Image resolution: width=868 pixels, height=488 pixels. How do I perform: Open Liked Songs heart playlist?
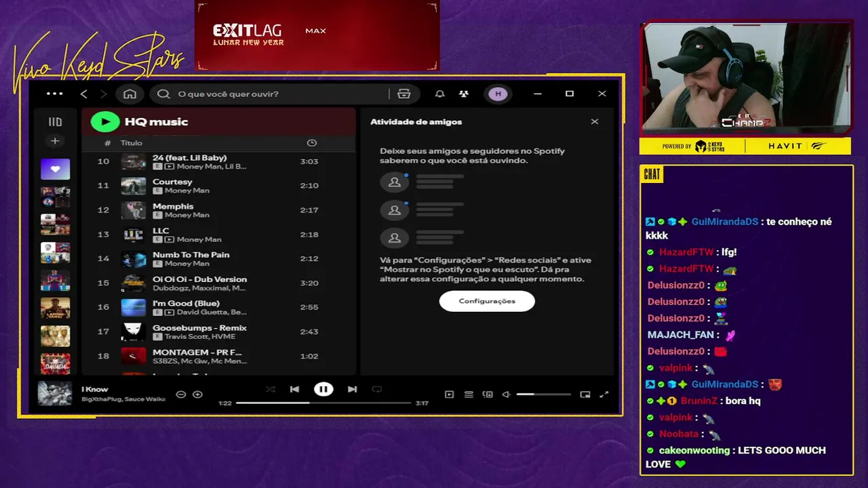coord(55,168)
